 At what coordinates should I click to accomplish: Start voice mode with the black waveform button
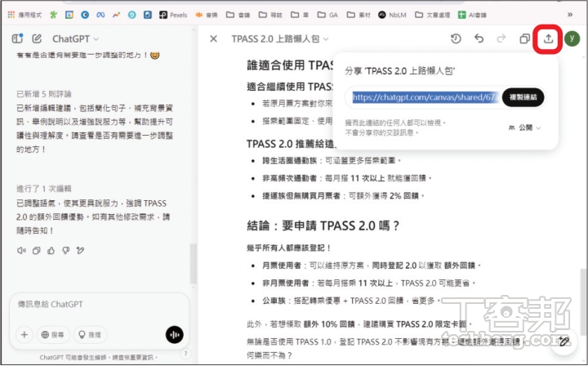175,335
